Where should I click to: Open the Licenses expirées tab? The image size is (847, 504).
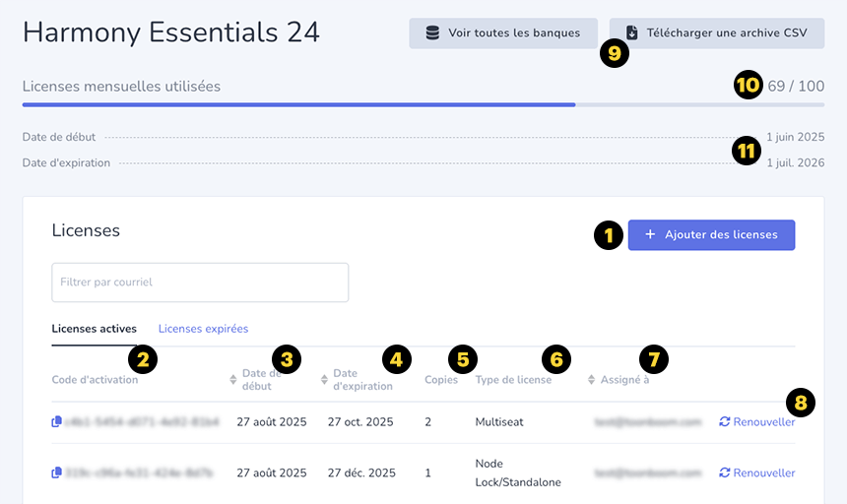click(203, 329)
